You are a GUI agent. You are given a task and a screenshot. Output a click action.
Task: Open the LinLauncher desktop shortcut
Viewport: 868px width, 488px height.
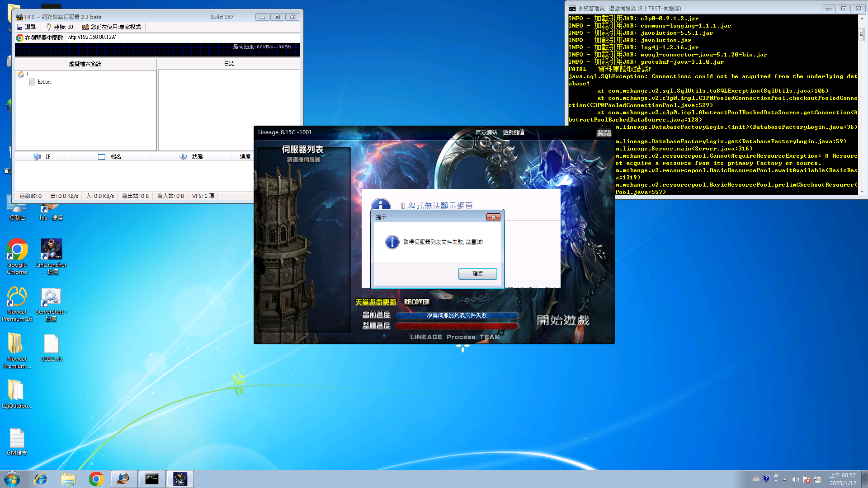click(51, 256)
